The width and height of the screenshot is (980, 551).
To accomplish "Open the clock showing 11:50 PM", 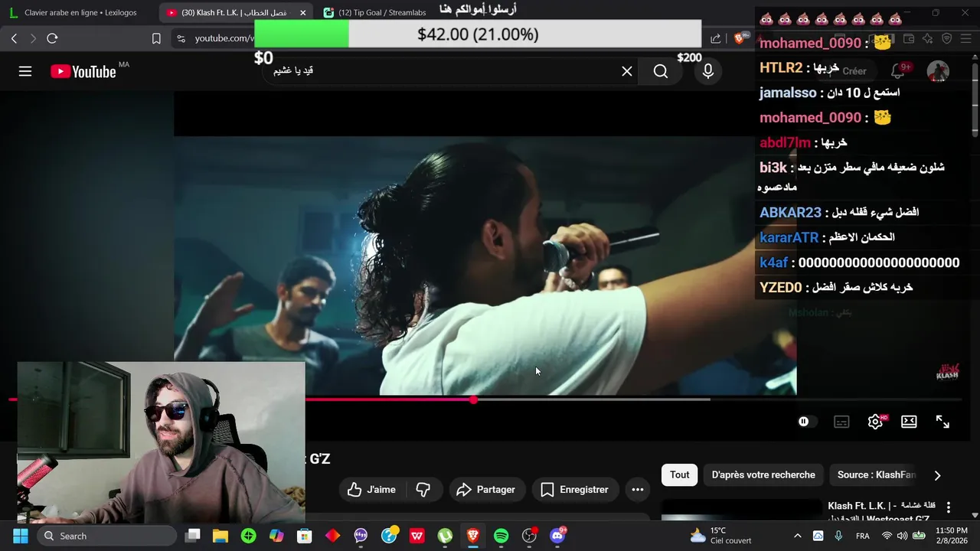I will [952, 536].
